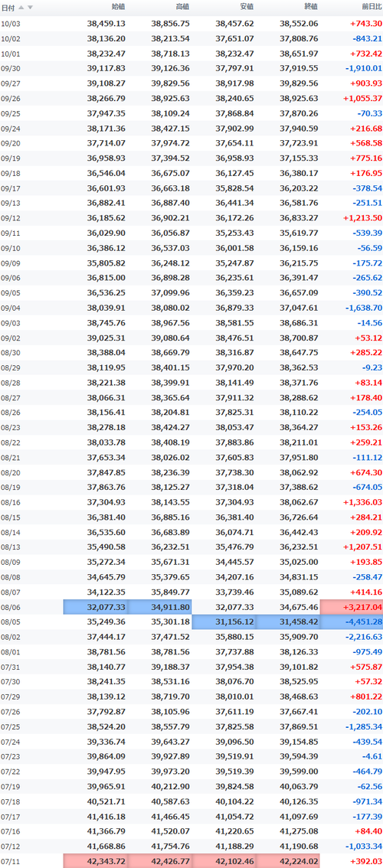Click the low value 35,253.43
The image size is (383, 868).
click(235, 233)
